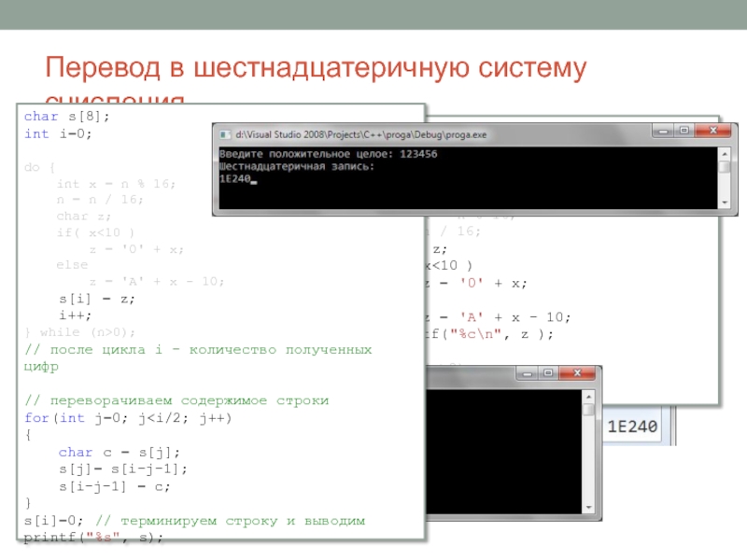Close the proga.exe console window
Image resolution: width=747 pixels, height=560 pixels.
pos(712,131)
